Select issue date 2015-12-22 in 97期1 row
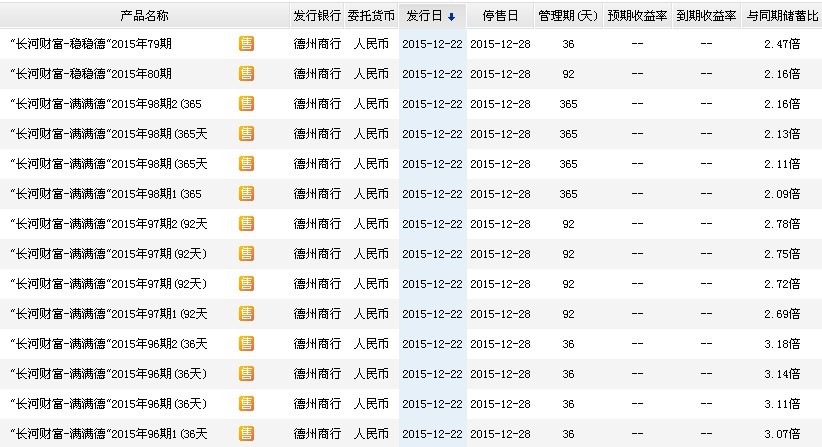This screenshot has height=447, width=822. [x=432, y=314]
